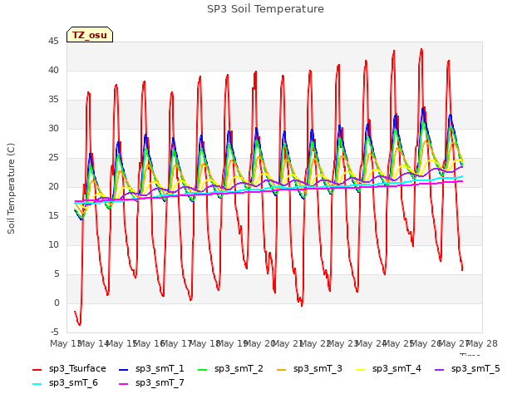Screen dimensions: 532x399
Task: Click the 20 y-axis tick label
Action: pos(53,186)
